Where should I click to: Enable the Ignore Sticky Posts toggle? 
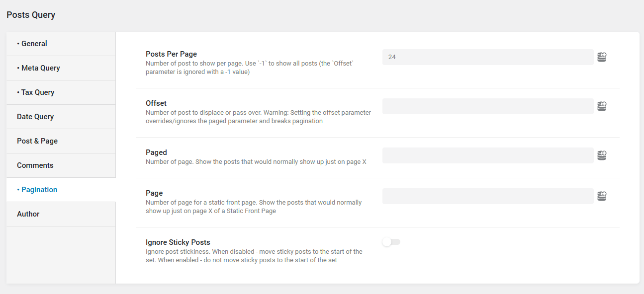point(391,242)
